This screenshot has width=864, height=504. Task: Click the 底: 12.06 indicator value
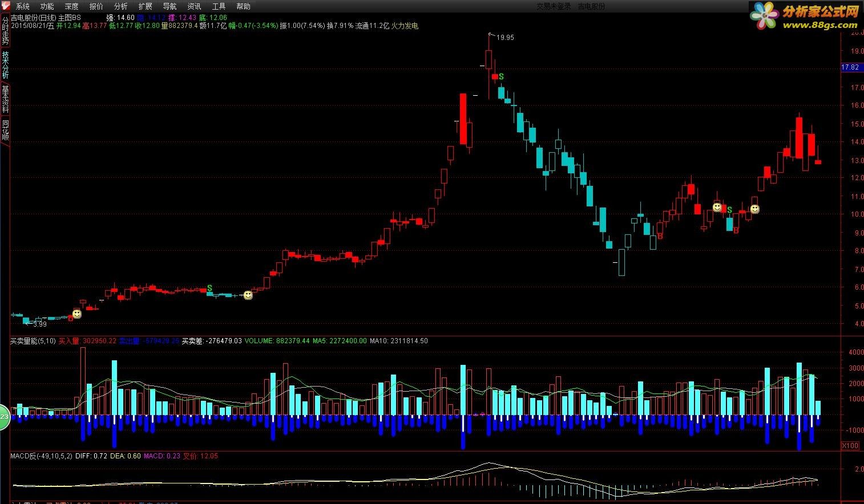pyautogui.click(x=213, y=18)
